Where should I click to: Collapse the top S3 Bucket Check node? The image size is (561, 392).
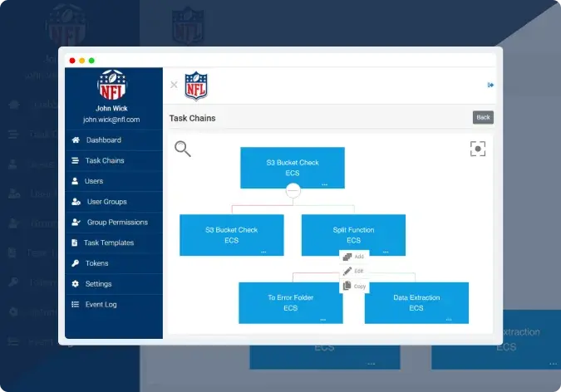pyautogui.click(x=293, y=191)
